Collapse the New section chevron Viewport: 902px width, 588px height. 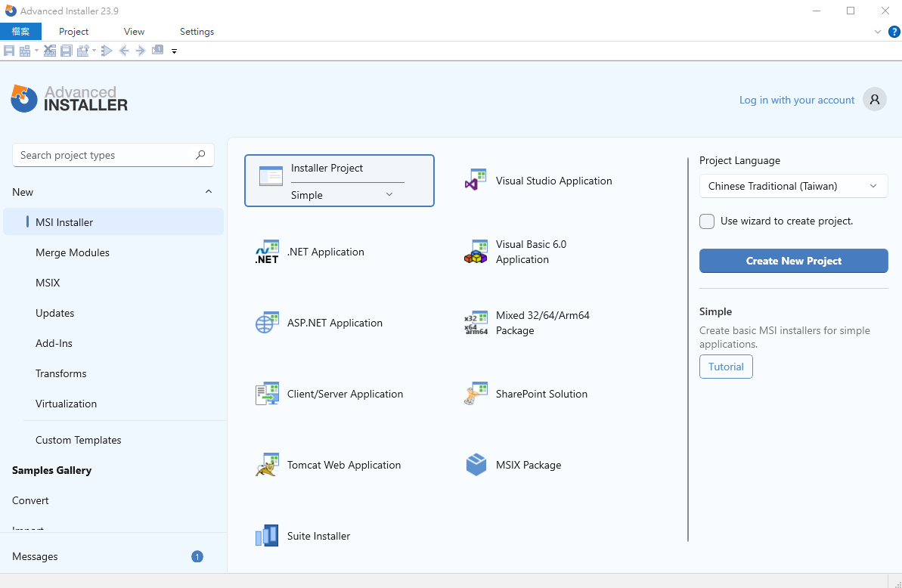point(208,192)
